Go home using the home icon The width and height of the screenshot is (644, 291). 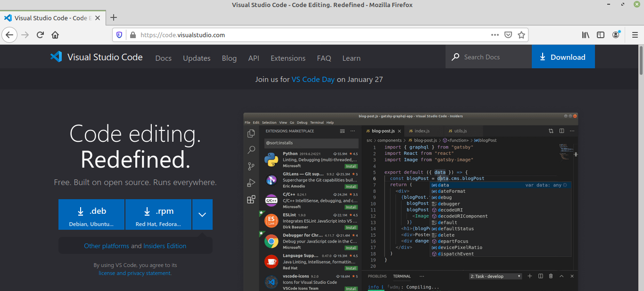pos(55,34)
